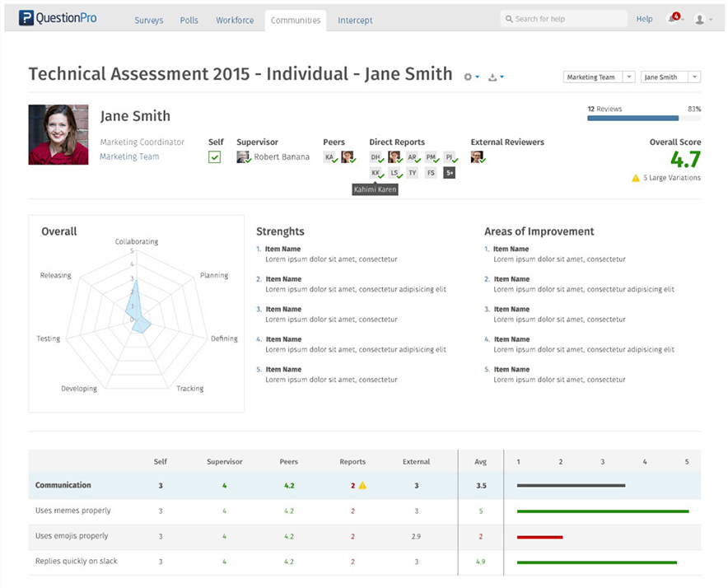Expand the download options arrow beside the title

502,76
